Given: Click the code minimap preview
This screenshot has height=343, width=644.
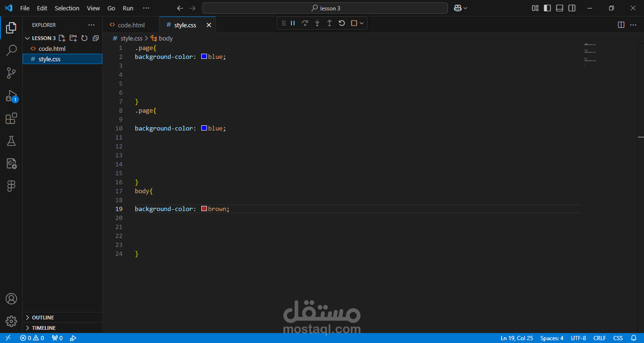Looking at the screenshot, I should point(590,54).
